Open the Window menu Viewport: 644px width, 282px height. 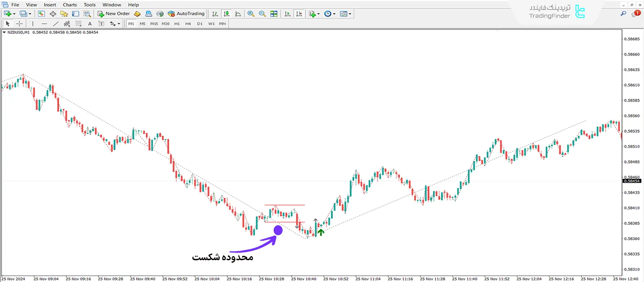click(x=112, y=5)
